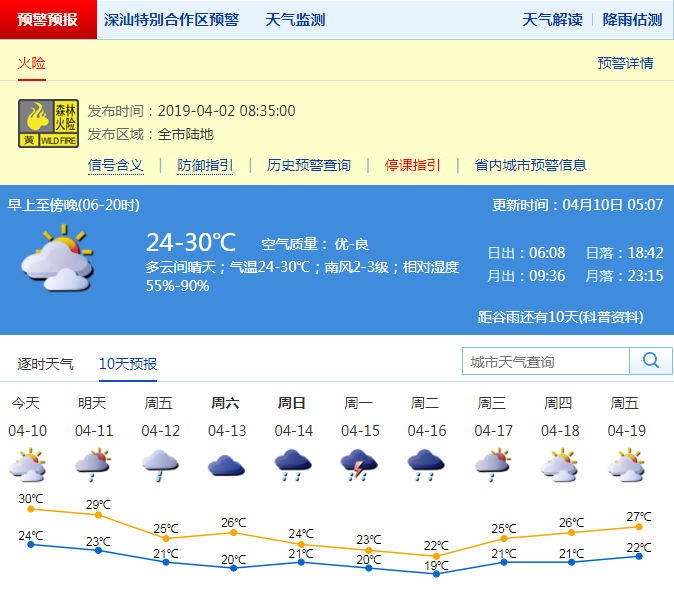Click the 04-12 rain forecast icon

[x=160, y=465]
